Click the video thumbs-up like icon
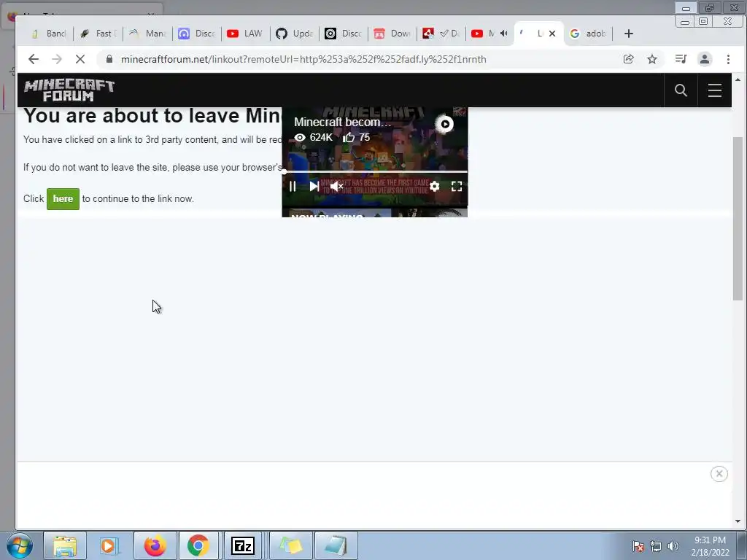The height and width of the screenshot is (560, 747). (x=348, y=137)
